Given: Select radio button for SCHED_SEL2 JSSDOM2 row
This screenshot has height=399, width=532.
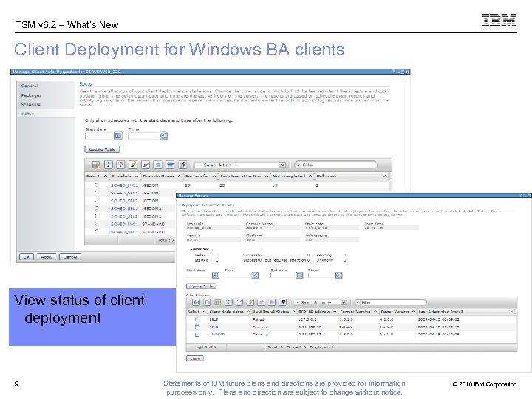Looking at the screenshot, I should (x=96, y=216).
